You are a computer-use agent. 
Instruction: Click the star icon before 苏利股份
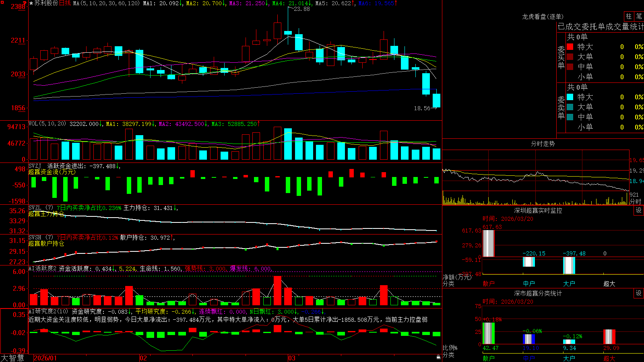click(31, 3)
